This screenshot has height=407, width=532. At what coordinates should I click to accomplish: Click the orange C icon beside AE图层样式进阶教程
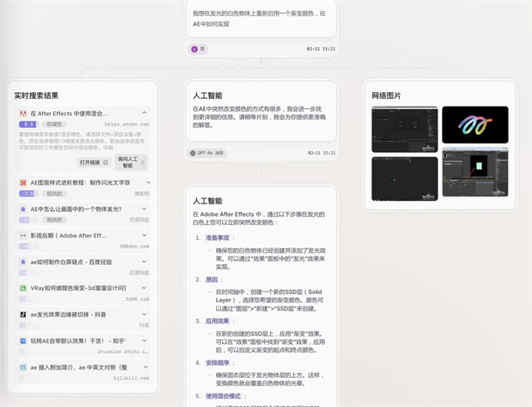(x=23, y=183)
